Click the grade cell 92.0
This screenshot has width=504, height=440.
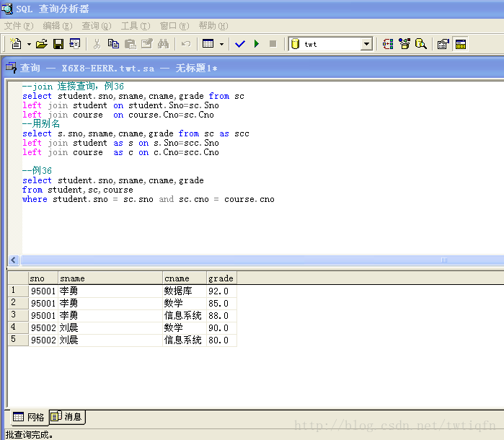(221, 291)
